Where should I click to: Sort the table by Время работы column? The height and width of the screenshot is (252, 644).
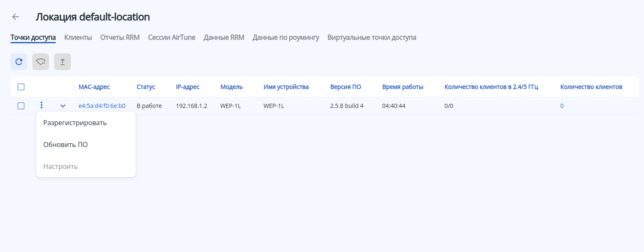pyautogui.click(x=403, y=87)
